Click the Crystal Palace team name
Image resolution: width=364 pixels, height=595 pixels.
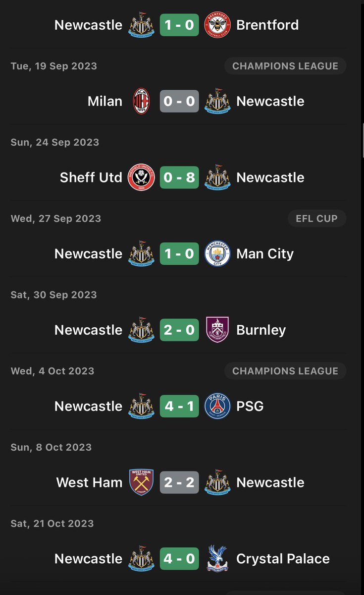click(283, 559)
